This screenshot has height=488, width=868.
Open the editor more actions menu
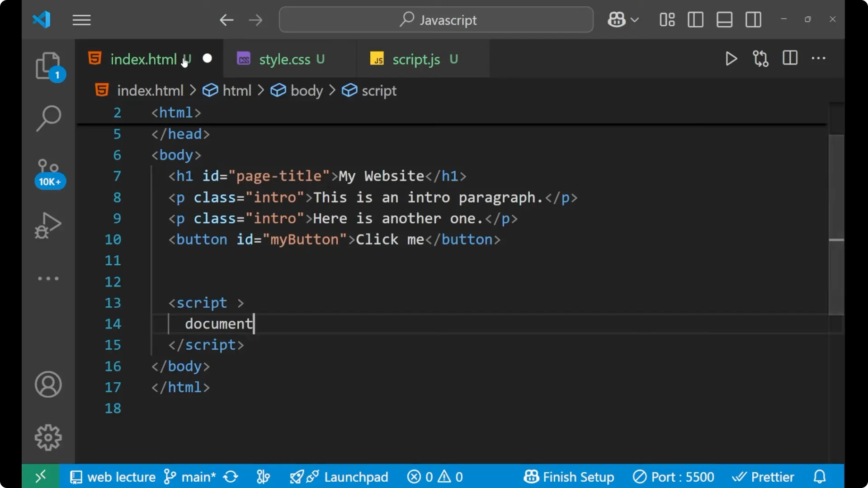[819, 59]
